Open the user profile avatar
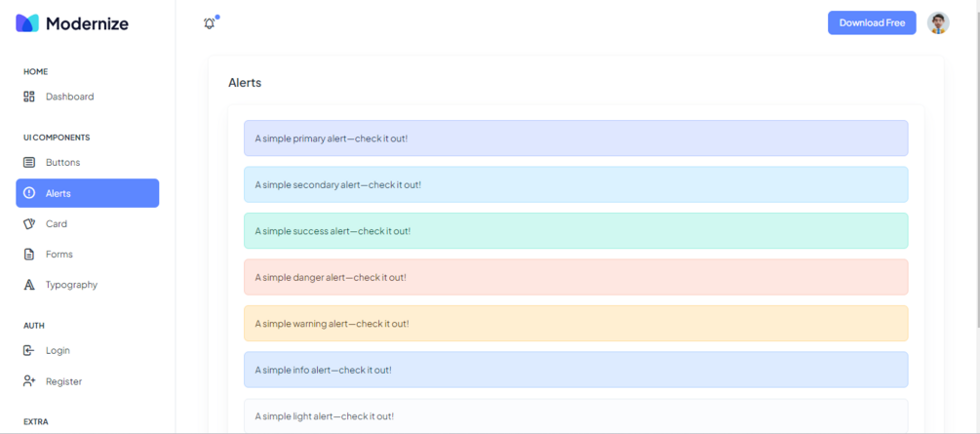Image resolution: width=980 pixels, height=434 pixels. pyautogui.click(x=938, y=23)
